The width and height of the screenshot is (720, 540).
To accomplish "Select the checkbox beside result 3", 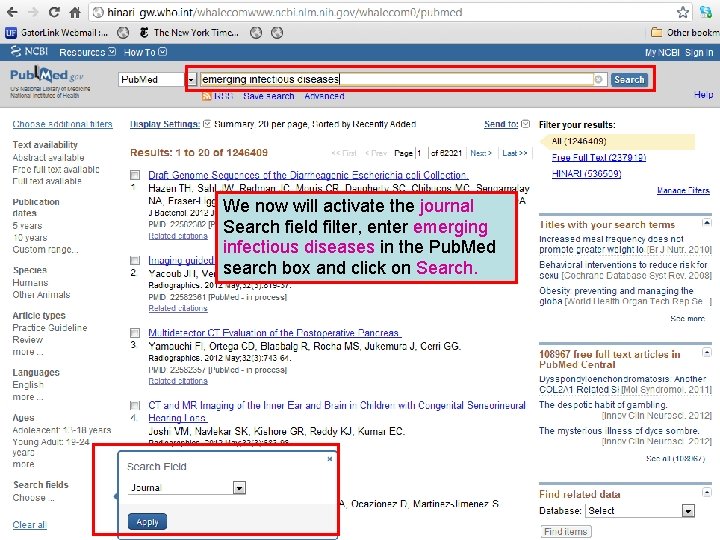I will pos(135,332).
